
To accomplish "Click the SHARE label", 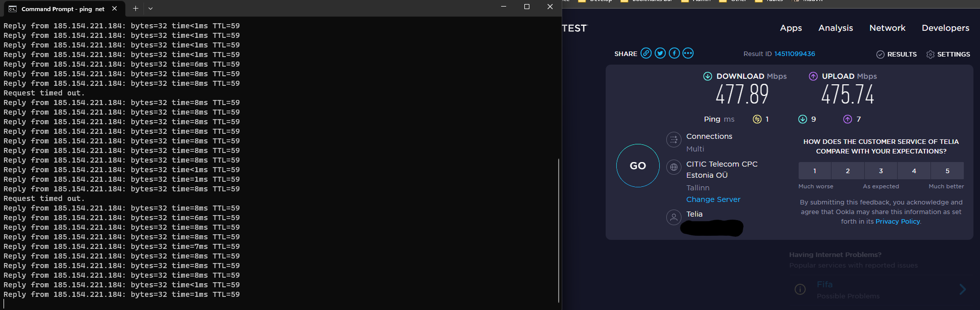I will (626, 54).
